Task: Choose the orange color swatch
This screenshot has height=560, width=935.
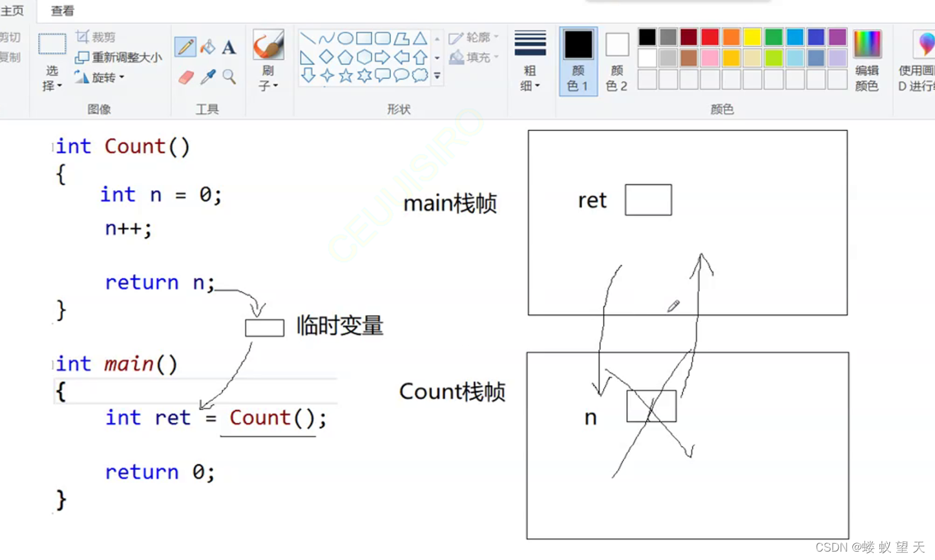Action: [731, 37]
